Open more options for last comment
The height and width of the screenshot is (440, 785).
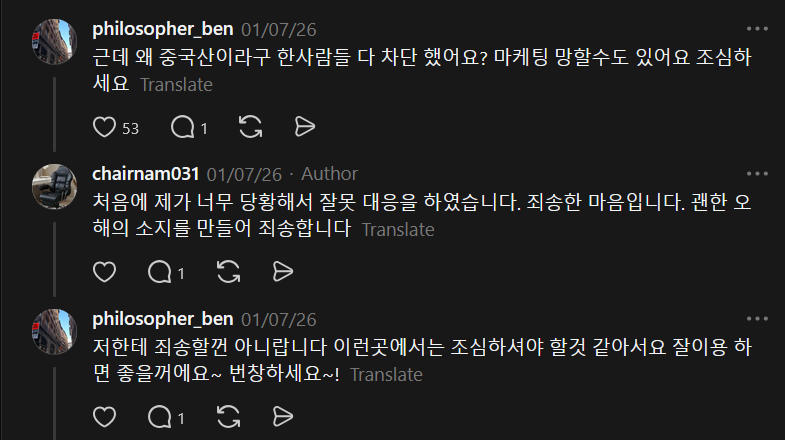757,319
